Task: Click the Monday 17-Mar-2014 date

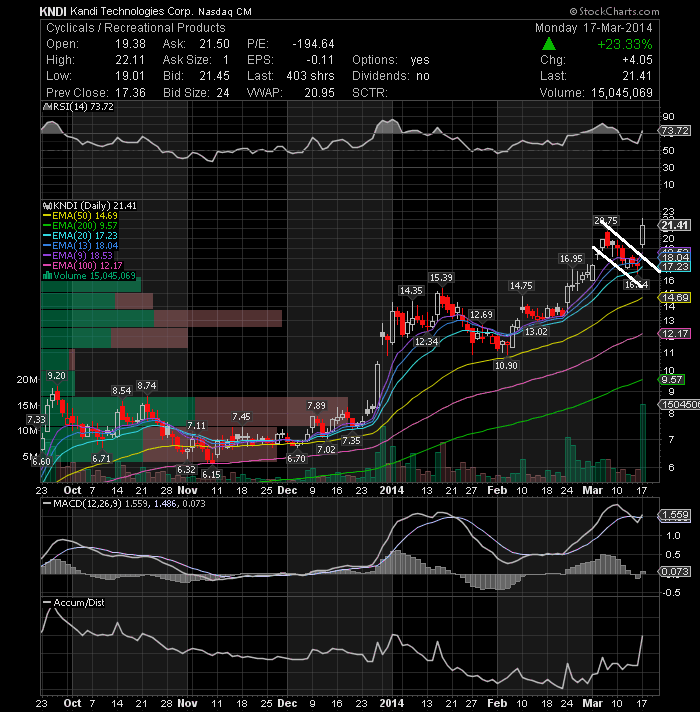Action: click(593, 28)
